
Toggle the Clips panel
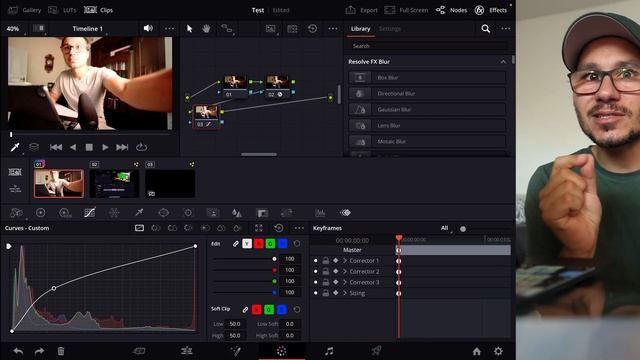point(98,10)
